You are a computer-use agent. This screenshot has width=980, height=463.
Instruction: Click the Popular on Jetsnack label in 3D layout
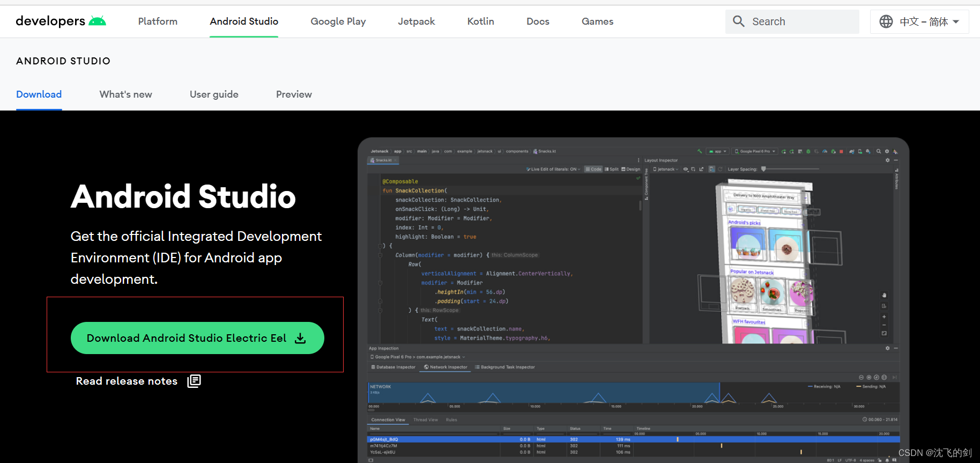pos(752,272)
